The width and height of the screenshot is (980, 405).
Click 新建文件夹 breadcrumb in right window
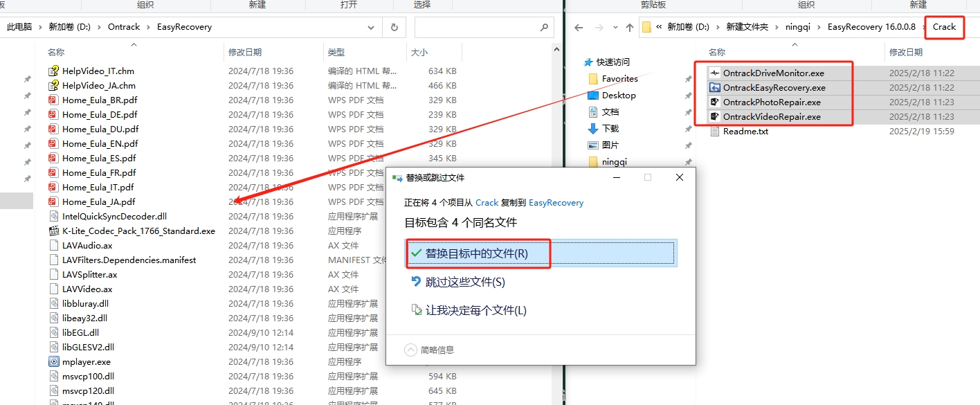pos(747,27)
